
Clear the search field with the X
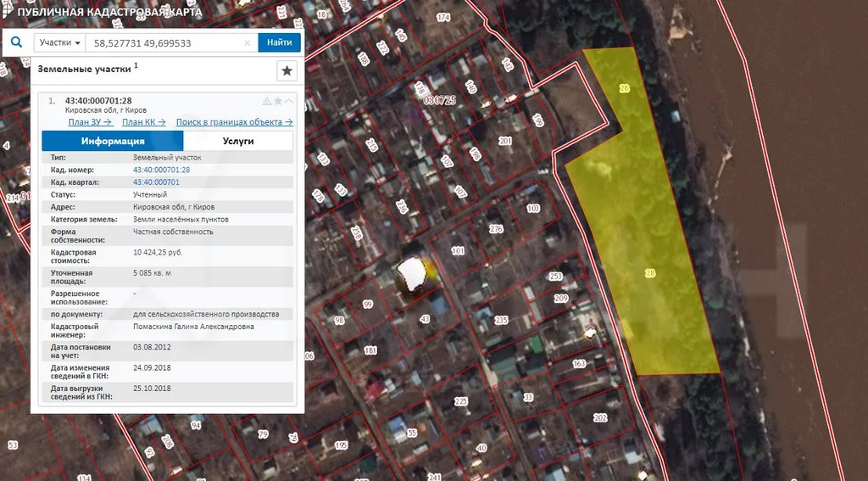coord(248,43)
